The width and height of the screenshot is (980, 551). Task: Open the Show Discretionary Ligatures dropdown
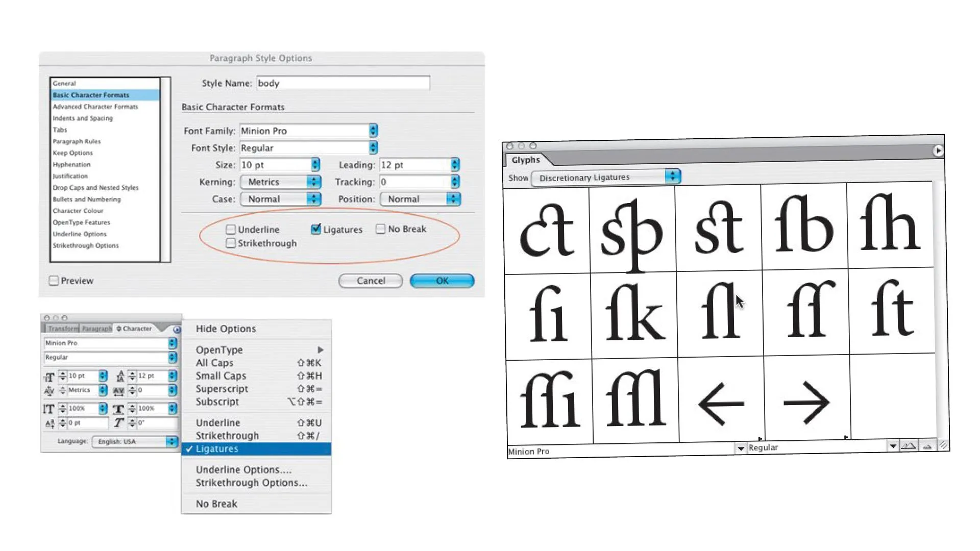pyautogui.click(x=606, y=178)
